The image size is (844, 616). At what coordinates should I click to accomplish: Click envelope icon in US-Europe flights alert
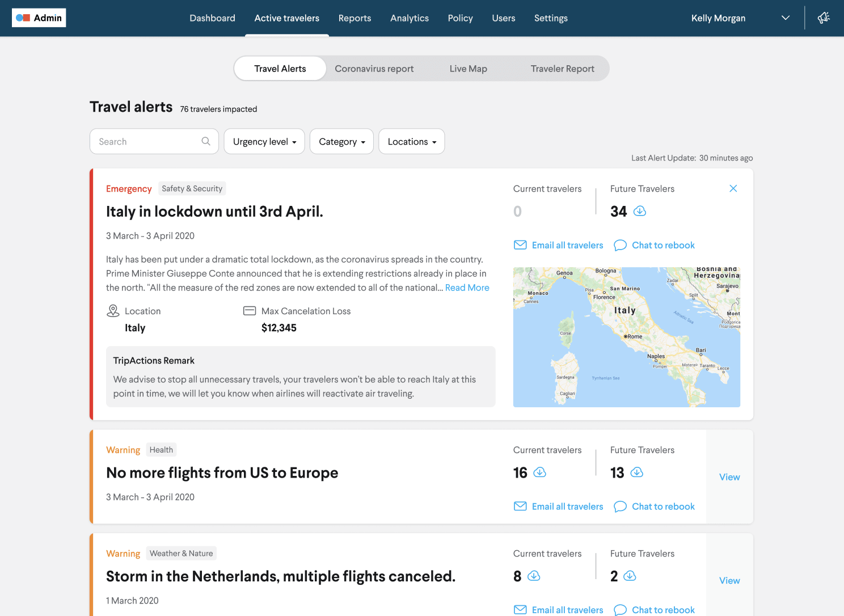tap(520, 506)
